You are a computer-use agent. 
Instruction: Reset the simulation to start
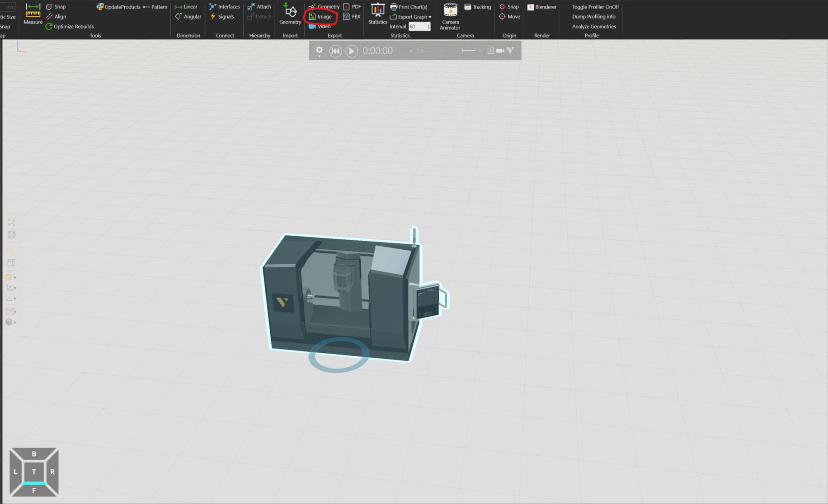click(x=335, y=51)
